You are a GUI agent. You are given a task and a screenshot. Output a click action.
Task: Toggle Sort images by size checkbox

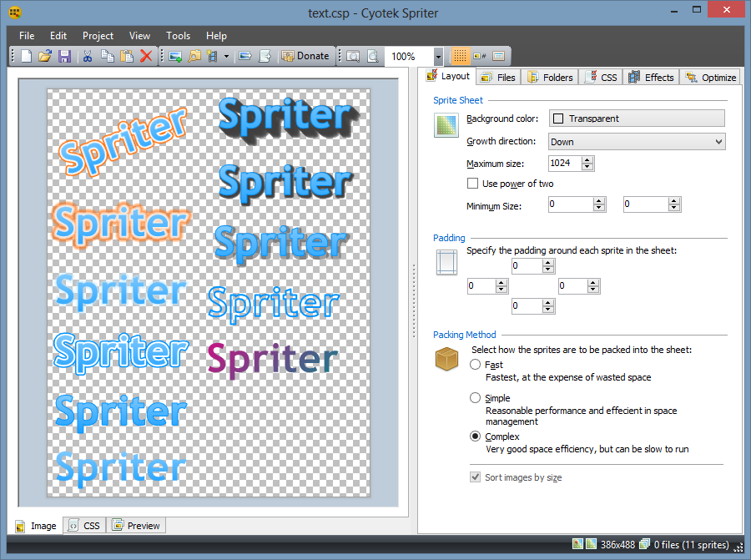[x=475, y=477]
